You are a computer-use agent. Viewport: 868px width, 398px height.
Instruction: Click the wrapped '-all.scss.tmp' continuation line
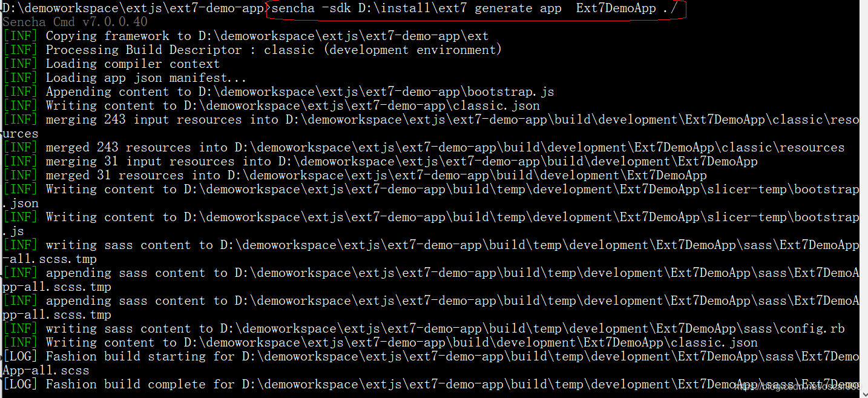(50, 259)
